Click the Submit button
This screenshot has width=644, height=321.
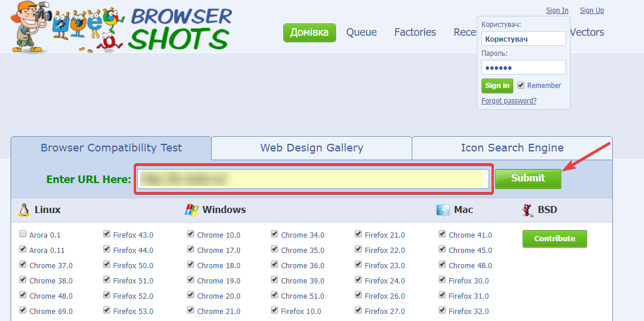528,178
